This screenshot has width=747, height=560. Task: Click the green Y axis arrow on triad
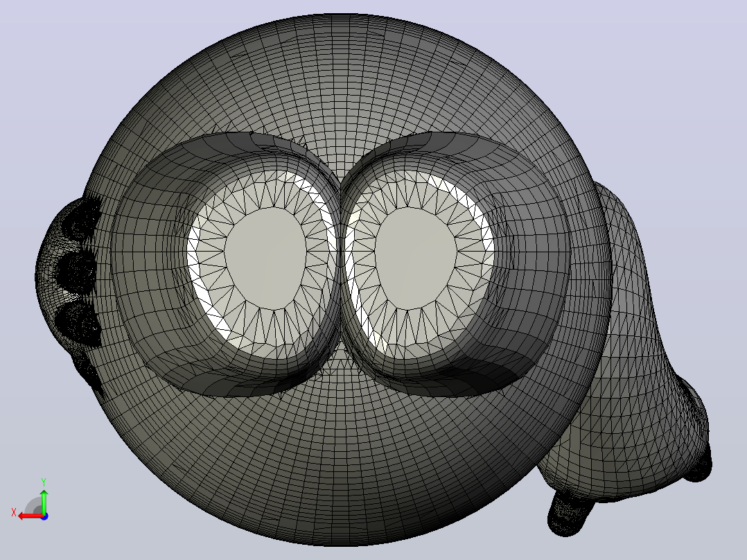pyautogui.click(x=44, y=501)
